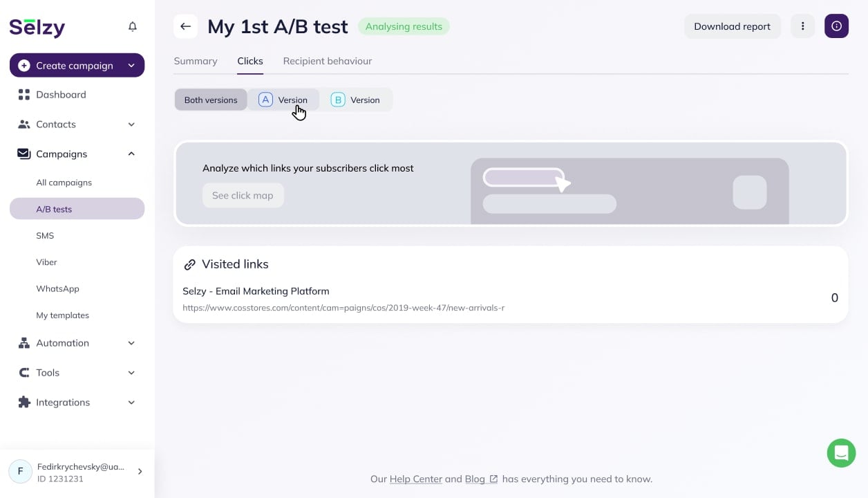Go back using the arrow button
Image resolution: width=868 pixels, height=498 pixels.
coord(185,26)
